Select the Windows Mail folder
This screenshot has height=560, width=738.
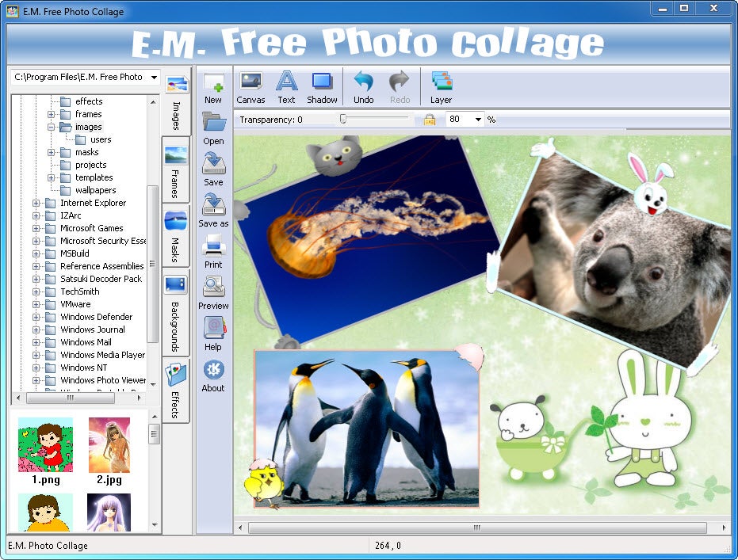click(x=86, y=342)
